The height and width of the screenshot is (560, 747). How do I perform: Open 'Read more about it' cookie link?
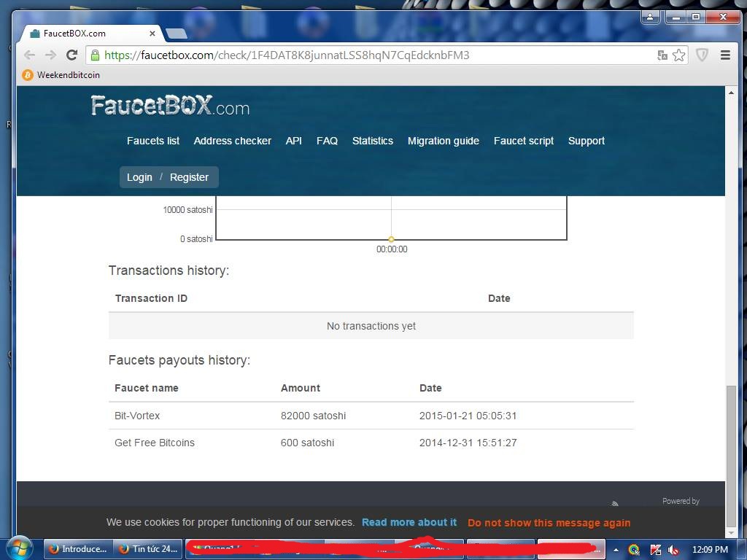[409, 522]
